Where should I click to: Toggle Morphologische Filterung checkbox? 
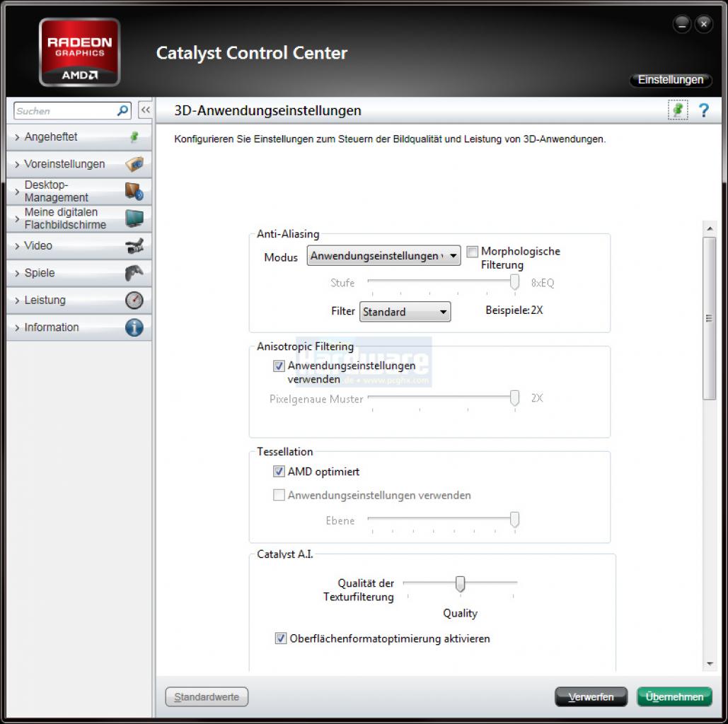coord(472,252)
